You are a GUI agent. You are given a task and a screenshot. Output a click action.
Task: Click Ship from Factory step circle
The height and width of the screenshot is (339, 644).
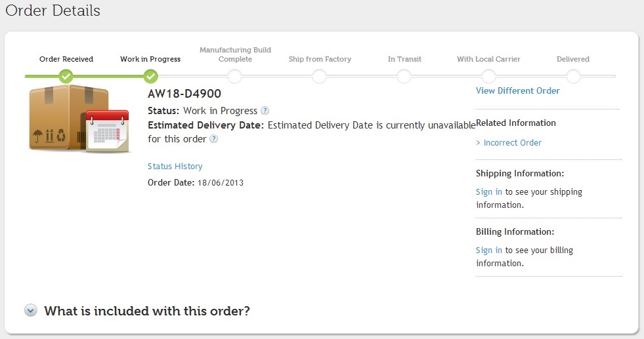(320, 77)
